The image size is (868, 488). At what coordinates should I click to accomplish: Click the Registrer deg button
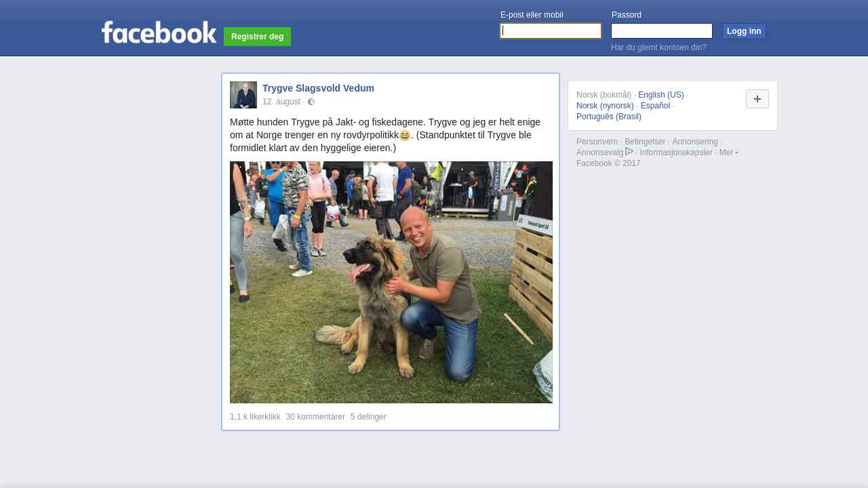click(257, 37)
